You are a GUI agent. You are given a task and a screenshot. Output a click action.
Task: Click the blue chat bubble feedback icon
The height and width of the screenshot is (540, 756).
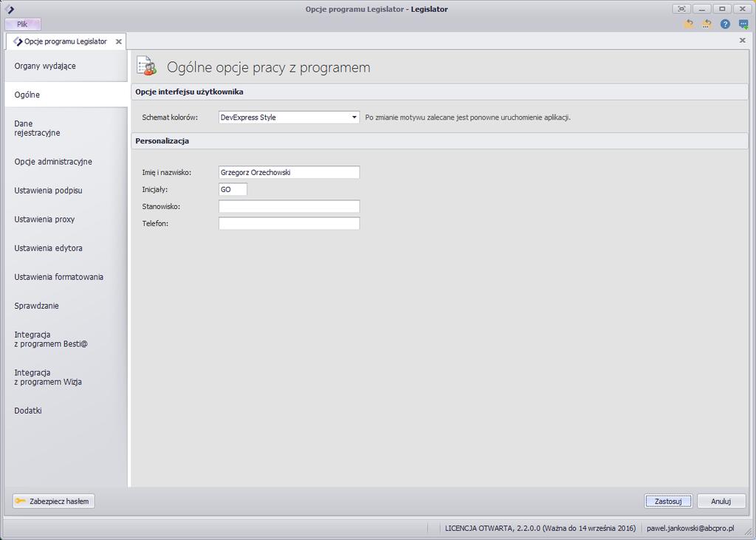[x=743, y=24]
